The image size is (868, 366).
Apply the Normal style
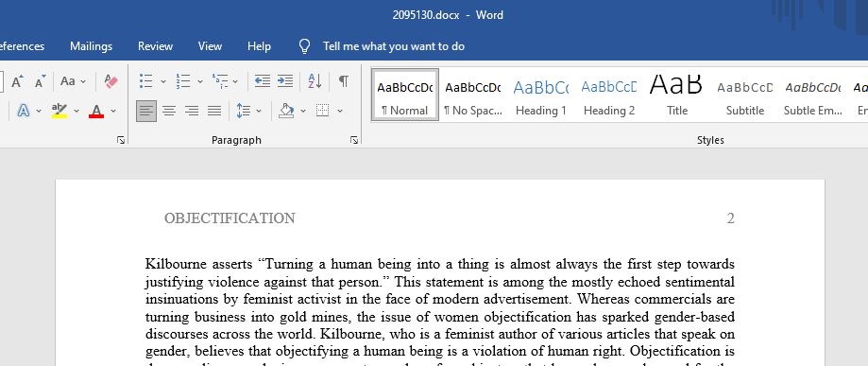[x=405, y=95]
